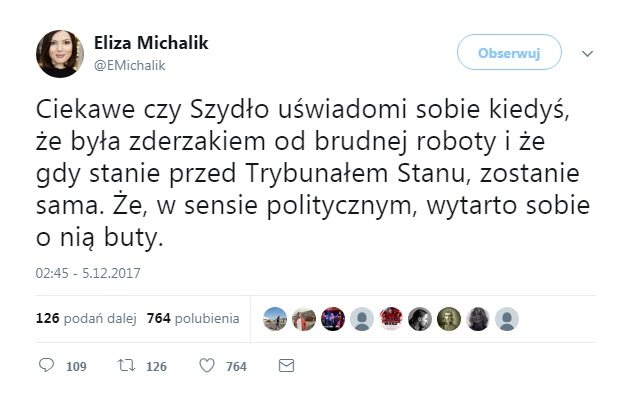Screen dimensions: 632x399
Task: Like the tweet with the heart icon
Action: pos(207,365)
